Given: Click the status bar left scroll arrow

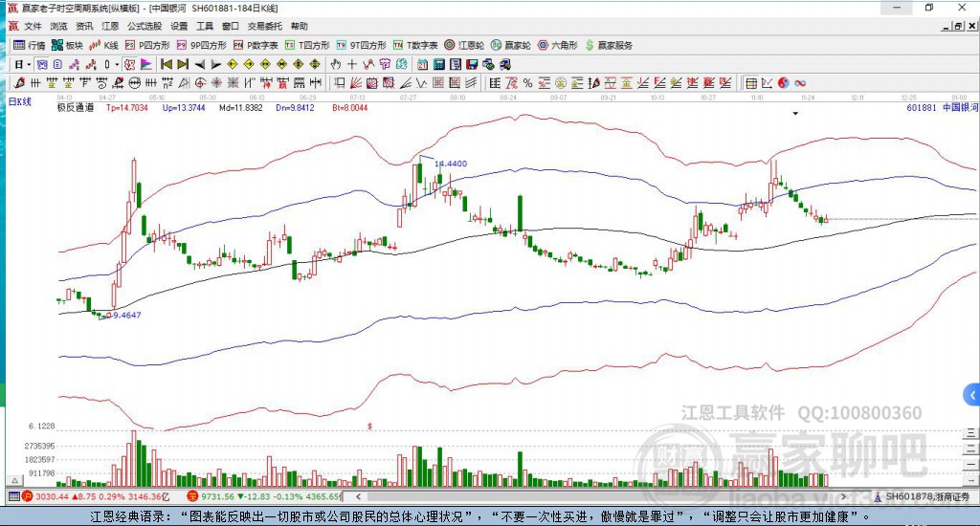Looking at the screenshot, I should point(358,496).
